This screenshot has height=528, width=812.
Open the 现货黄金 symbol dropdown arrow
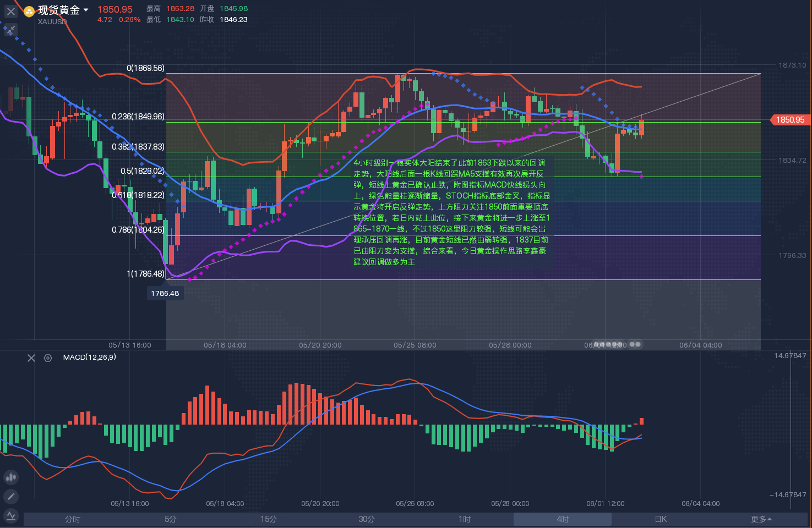pos(86,10)
